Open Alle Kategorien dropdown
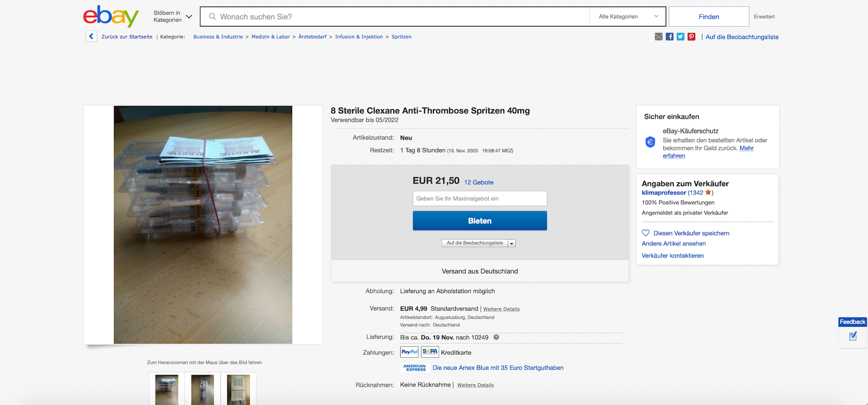 (628, 17)
